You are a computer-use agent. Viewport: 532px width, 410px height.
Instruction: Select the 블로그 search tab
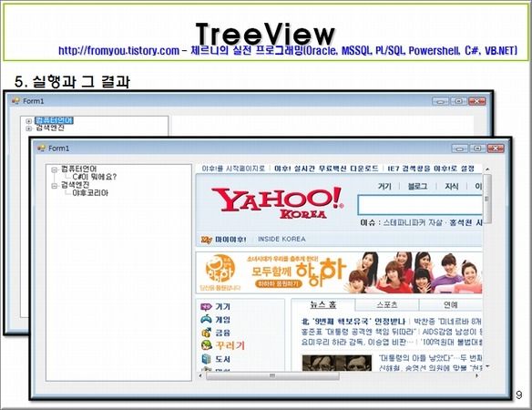(417, 186)
